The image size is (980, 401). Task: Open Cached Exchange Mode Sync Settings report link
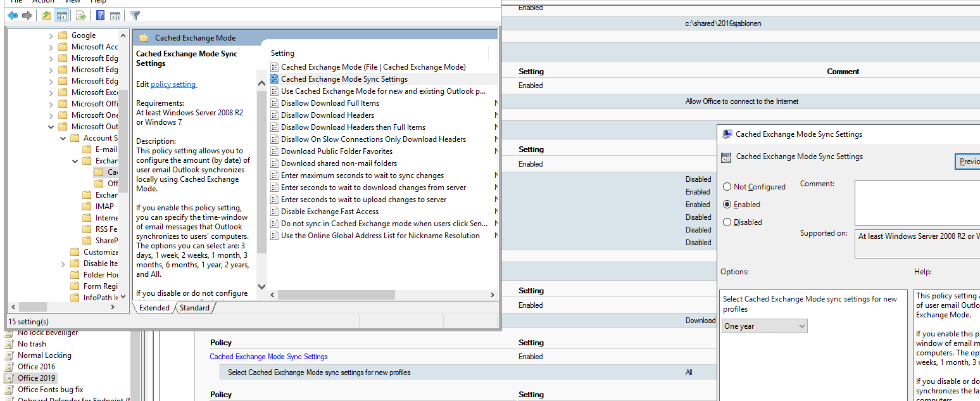point(268,357)
